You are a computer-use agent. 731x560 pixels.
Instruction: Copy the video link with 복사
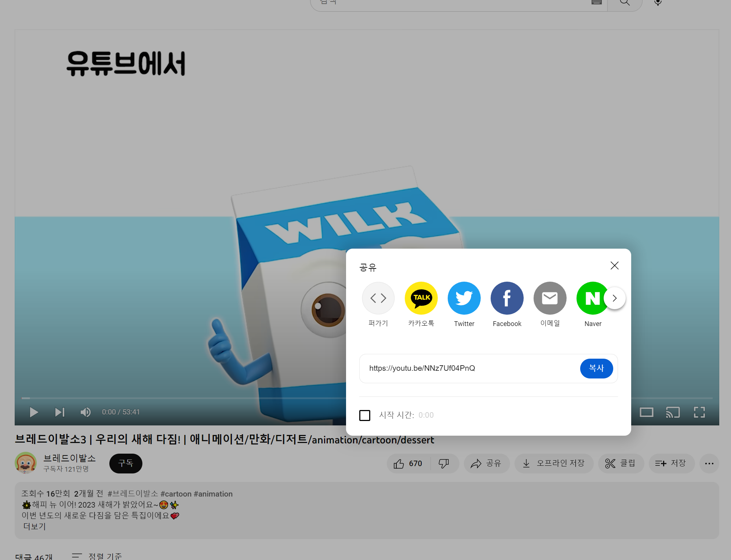pos(596,369)
